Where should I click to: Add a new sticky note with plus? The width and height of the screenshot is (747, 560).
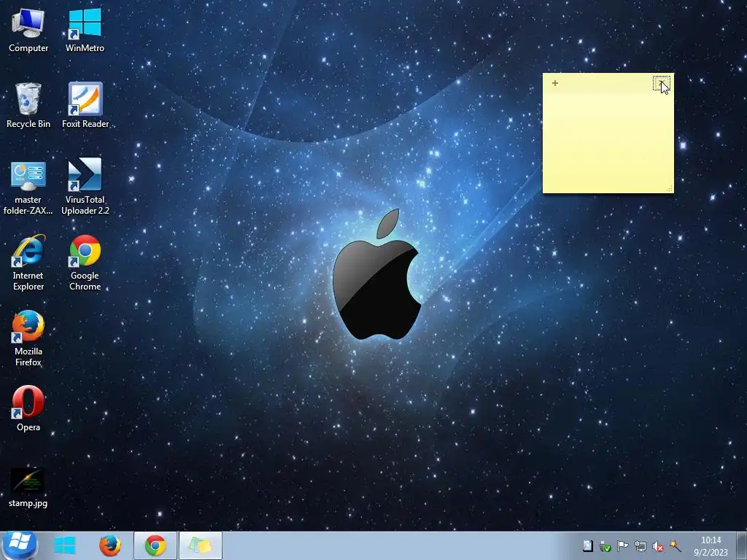[x=555, y=83]
